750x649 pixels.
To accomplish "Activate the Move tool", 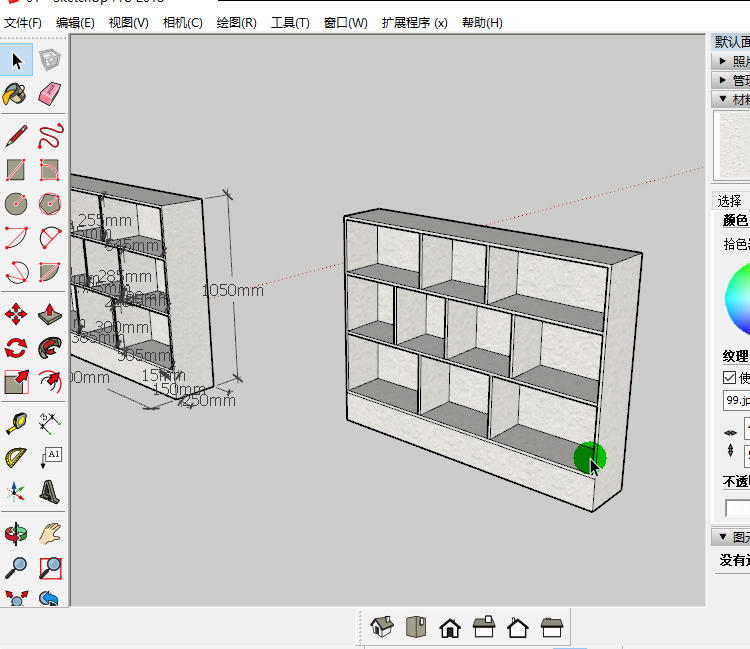I will [16, 314].
